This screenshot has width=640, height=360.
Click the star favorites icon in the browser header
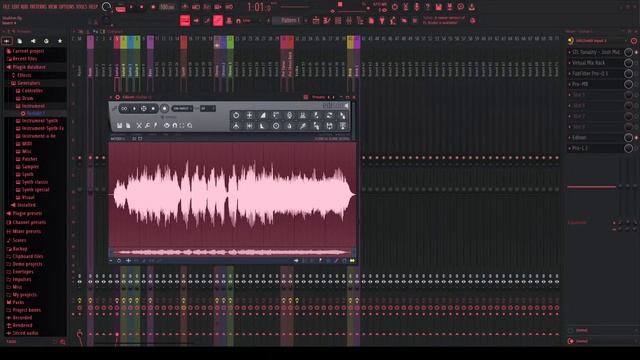click(x=60, y=41)
